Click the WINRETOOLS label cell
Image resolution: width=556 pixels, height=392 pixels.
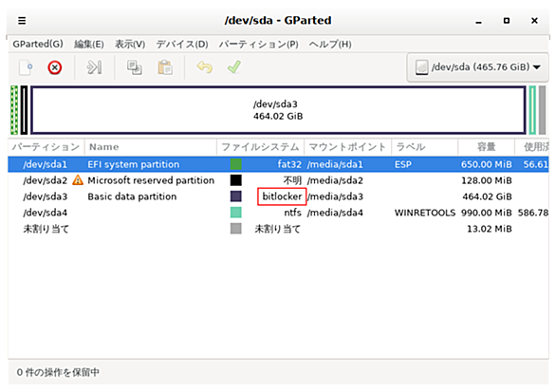(x=425, y=213)
